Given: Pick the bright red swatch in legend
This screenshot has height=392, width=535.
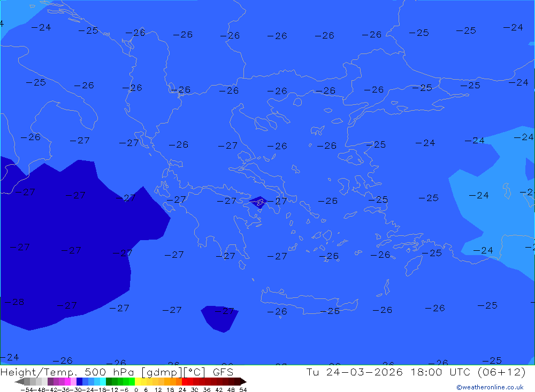Looking at the screenshot, I should 185,382.
